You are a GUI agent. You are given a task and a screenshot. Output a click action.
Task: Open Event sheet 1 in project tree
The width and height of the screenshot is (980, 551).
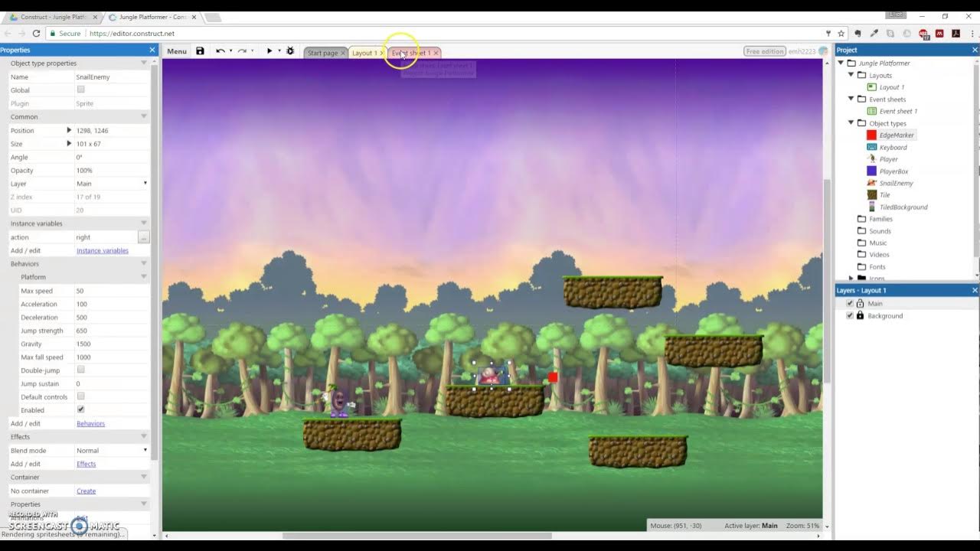pos(898,111)
